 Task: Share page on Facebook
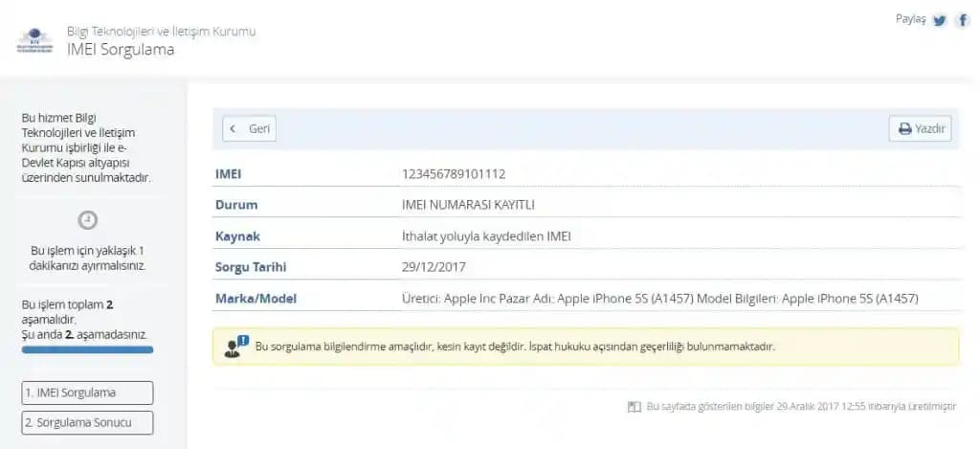(x=963, y=21)
